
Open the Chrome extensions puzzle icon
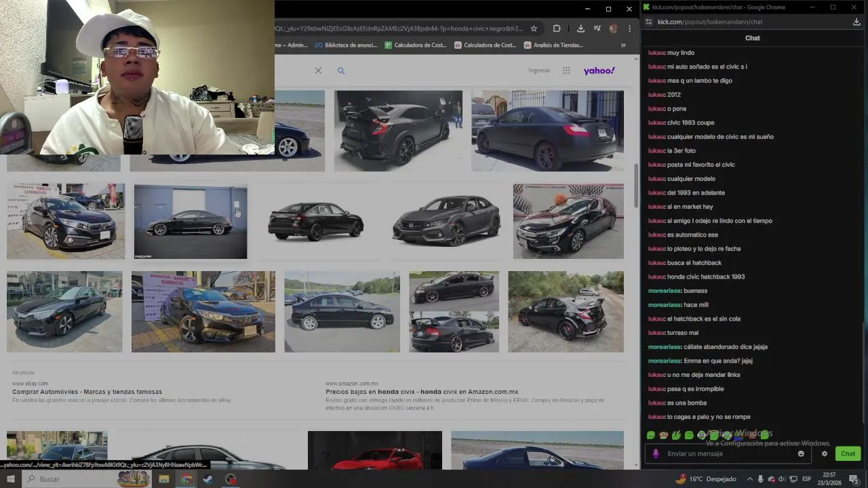click(557, 28)
